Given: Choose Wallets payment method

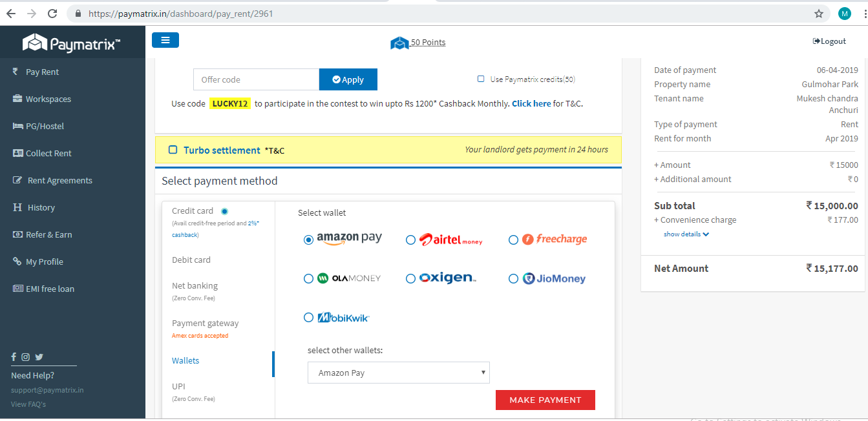Looking at the screenshot, I should click(185, 360).
